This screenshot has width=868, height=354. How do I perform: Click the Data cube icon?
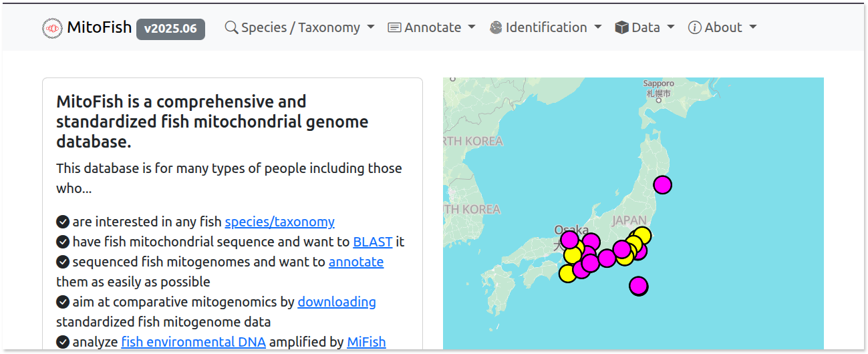click(621, 27)
